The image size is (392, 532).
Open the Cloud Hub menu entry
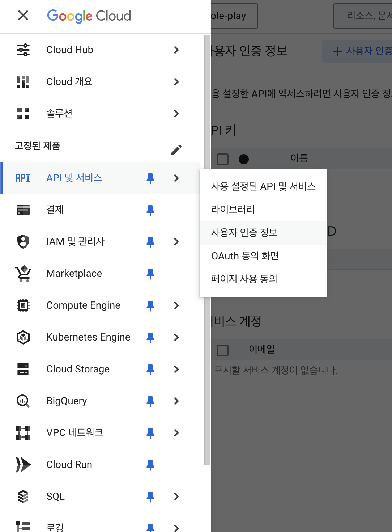100,50
